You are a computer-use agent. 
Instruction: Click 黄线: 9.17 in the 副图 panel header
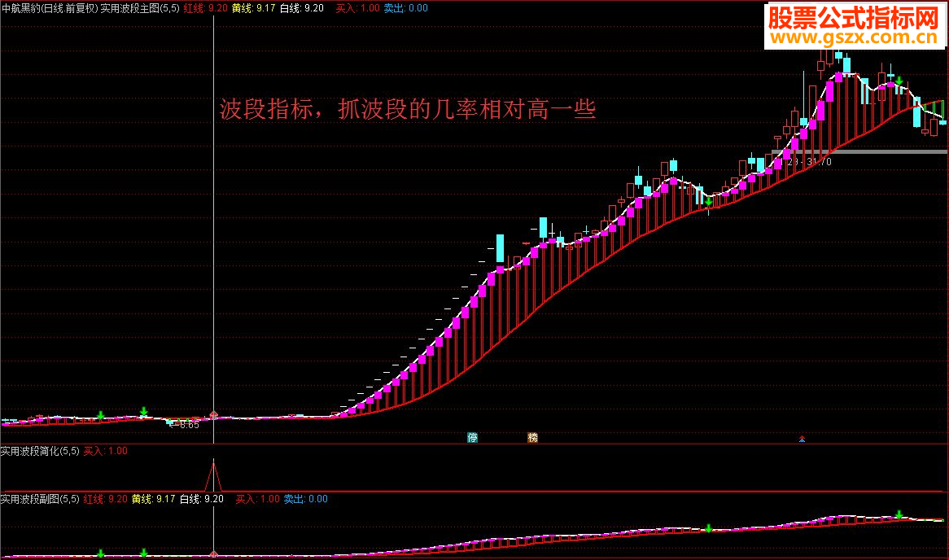click(x=153, y=499)
